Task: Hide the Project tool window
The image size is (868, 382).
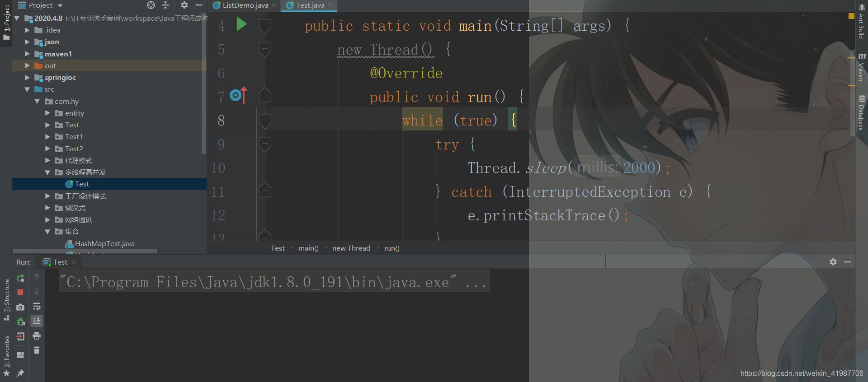Action: (198, 5)
